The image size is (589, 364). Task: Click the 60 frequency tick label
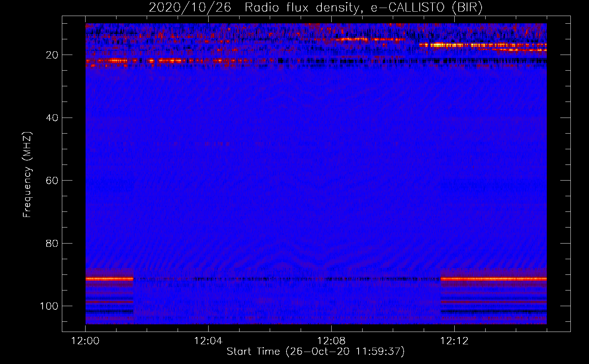[52, 181]
